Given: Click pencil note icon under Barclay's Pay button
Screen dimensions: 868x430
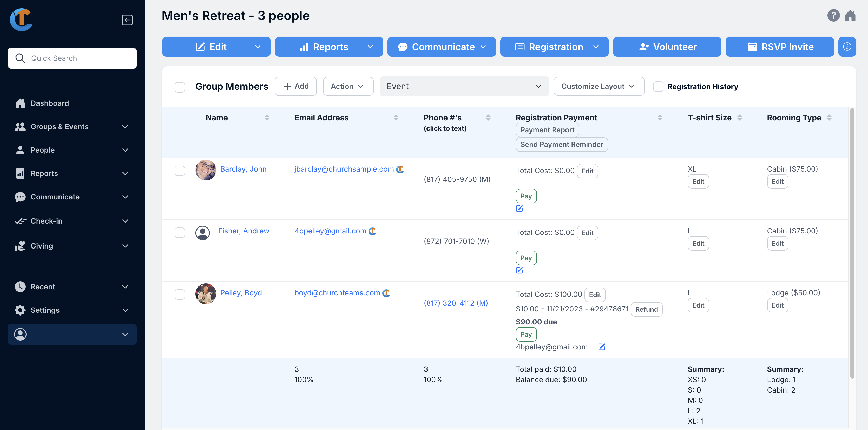Looking at the screenshot, I should 519,209.
